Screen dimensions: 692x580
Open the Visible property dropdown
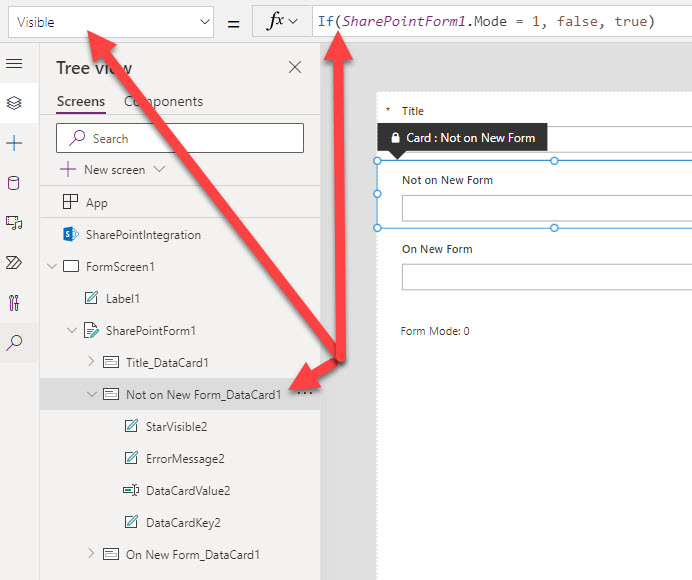111,22
